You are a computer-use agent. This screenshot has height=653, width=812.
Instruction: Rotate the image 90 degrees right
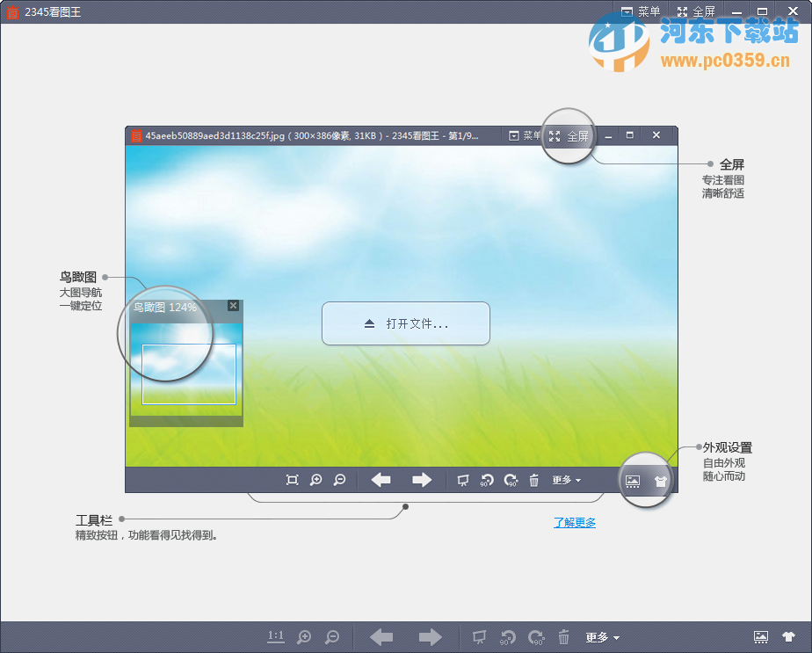click(x=511, y=480)
